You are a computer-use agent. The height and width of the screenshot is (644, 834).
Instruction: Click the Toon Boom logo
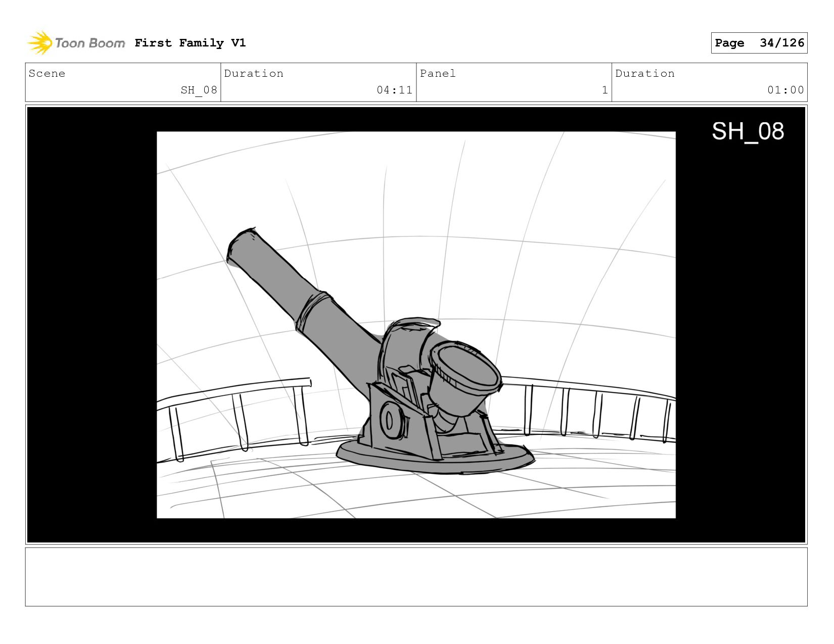tap(76, 43)
